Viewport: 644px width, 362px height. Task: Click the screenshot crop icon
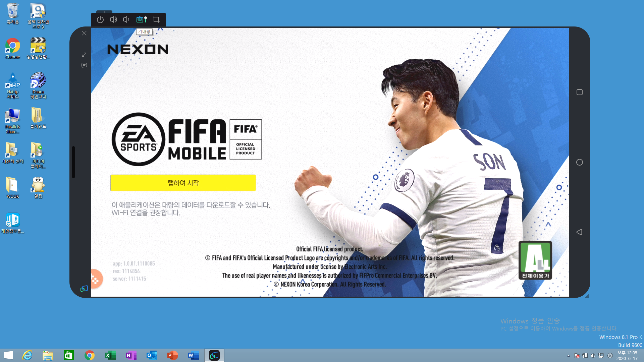click(156, 20)
